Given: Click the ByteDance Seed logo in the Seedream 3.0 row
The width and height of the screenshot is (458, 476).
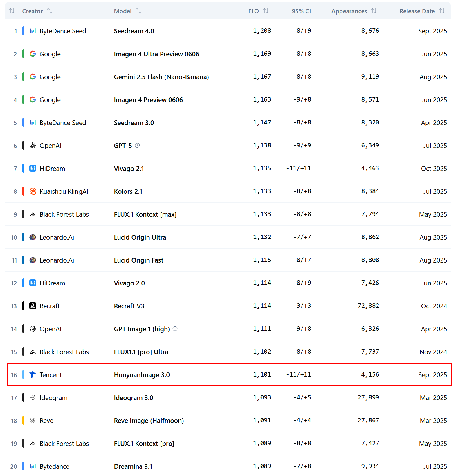Looking at the screenshot, I should (x=33, y=122).
